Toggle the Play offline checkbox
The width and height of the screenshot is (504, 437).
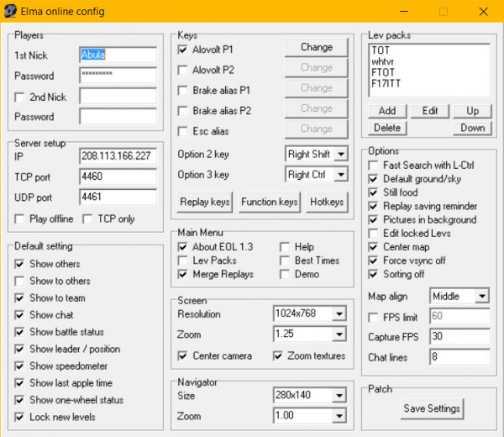click(x=20, y=219)
